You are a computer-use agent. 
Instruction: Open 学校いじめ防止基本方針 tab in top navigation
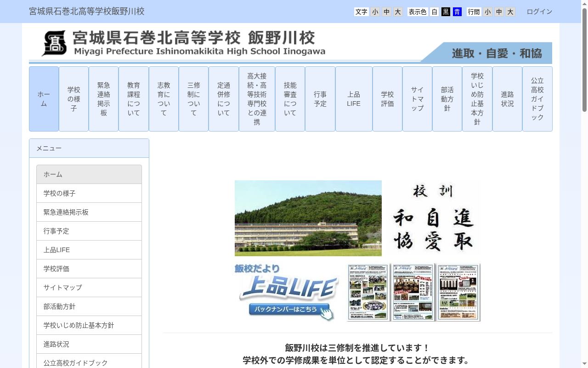tap(477, 99)
